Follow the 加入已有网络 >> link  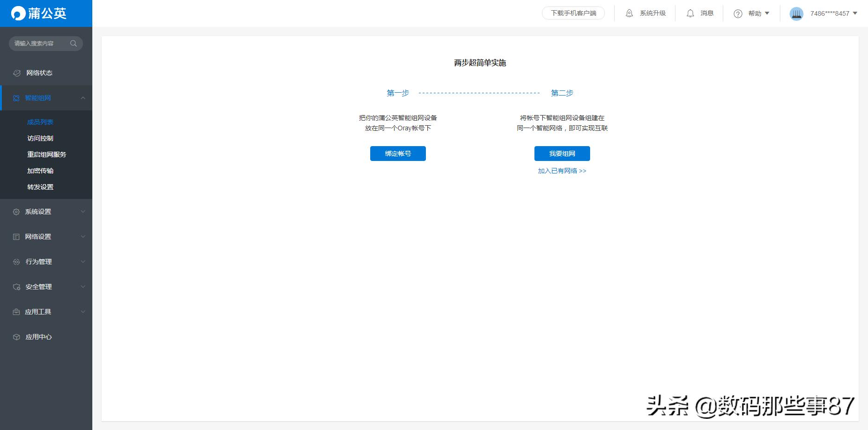point(562,171)
